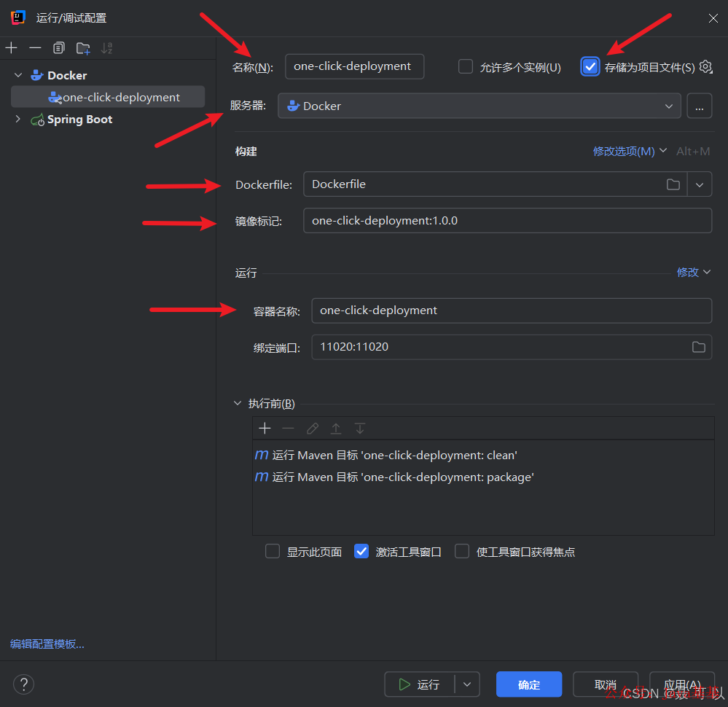Viewport: 728px width, 707px height.
Task: Click the 运行 button
Action: (x=419, y=684)
